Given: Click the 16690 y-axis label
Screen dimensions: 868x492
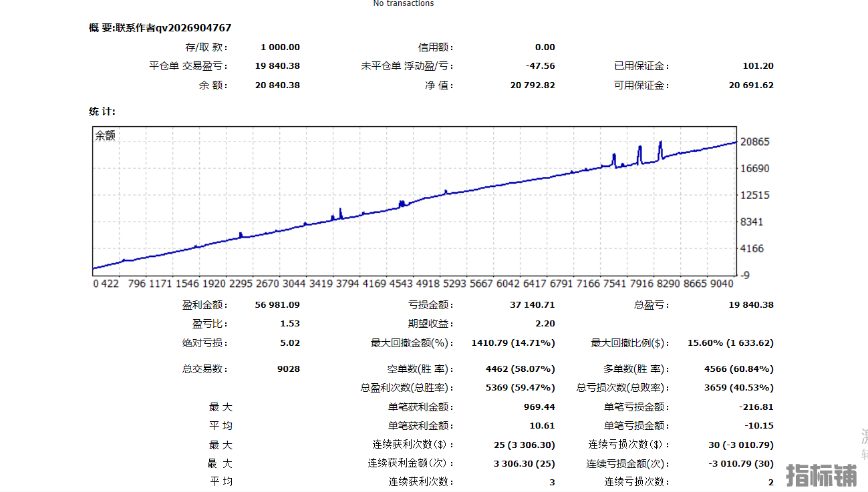Looking at the screenshot, I should pyautogui.click(x=756, y=169).
